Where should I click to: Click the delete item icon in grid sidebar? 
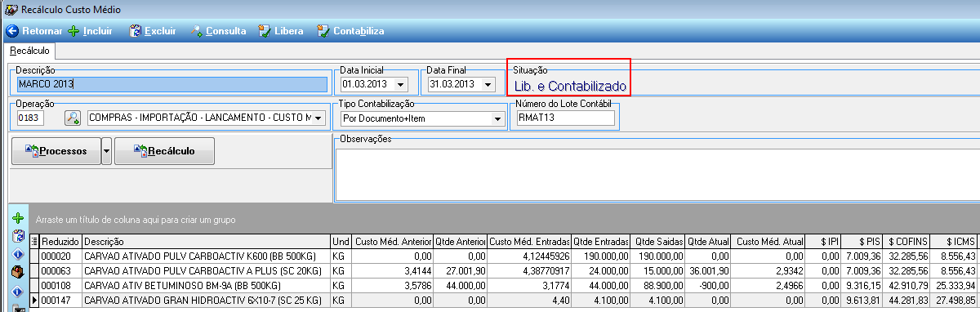pos(18,236)
